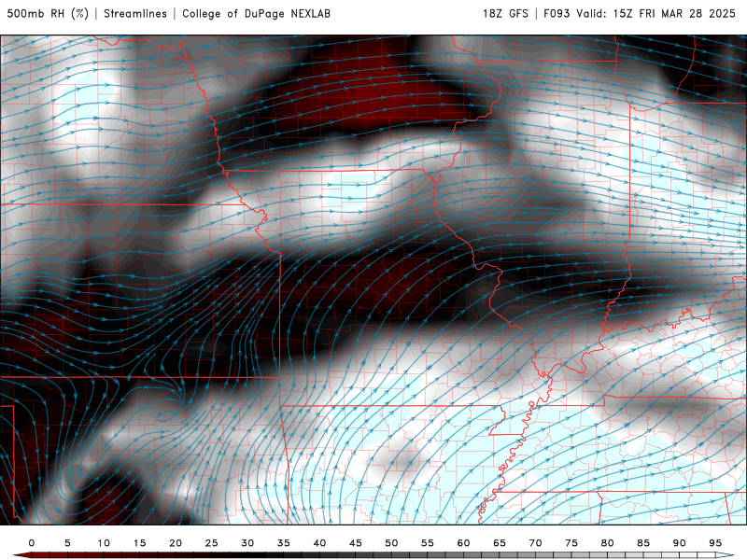Select the '85' value on the RH scale

tap(643, 543)
